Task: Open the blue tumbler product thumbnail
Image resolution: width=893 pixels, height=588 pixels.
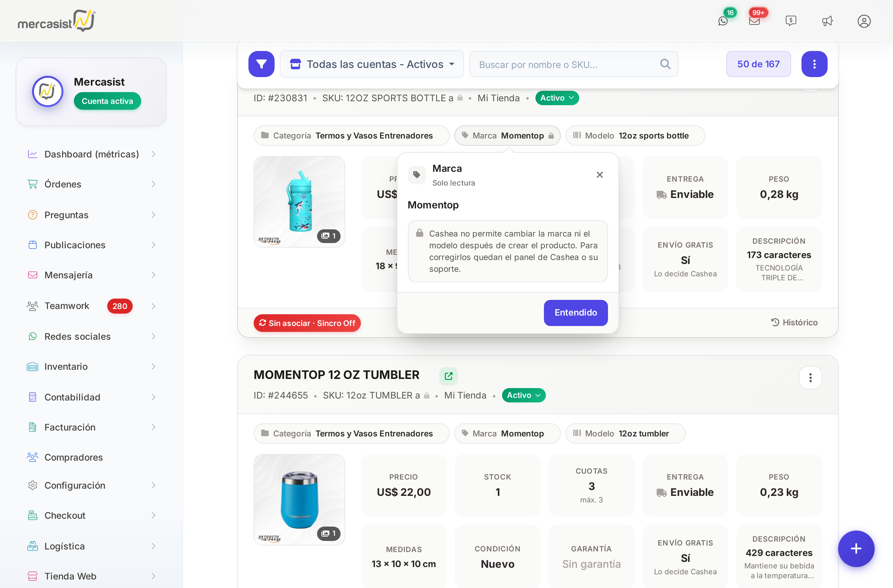Action: pyautogui.click(x=299, y=500)
